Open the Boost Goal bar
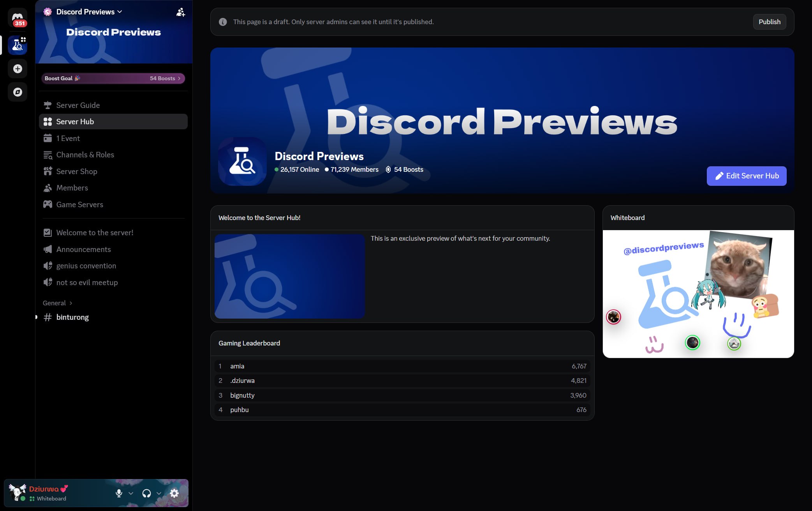This screenshot has width=812, height=511. click(x=113, y=78)
